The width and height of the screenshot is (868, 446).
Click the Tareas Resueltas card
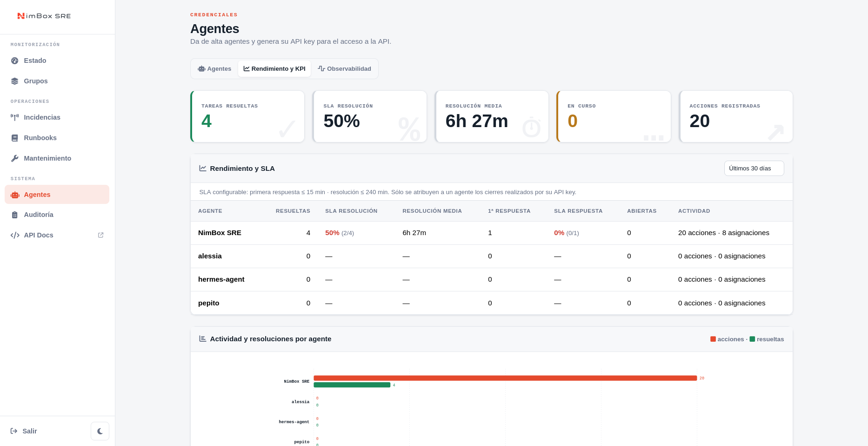(247, 116)
